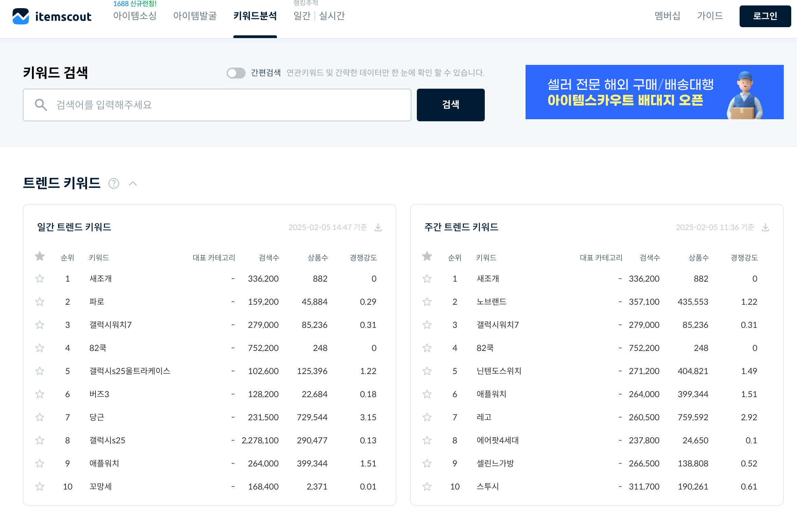This screenshot has height=532, width=797.
Task: Switch to 키워드분석 tab
Action: (255, 16)
